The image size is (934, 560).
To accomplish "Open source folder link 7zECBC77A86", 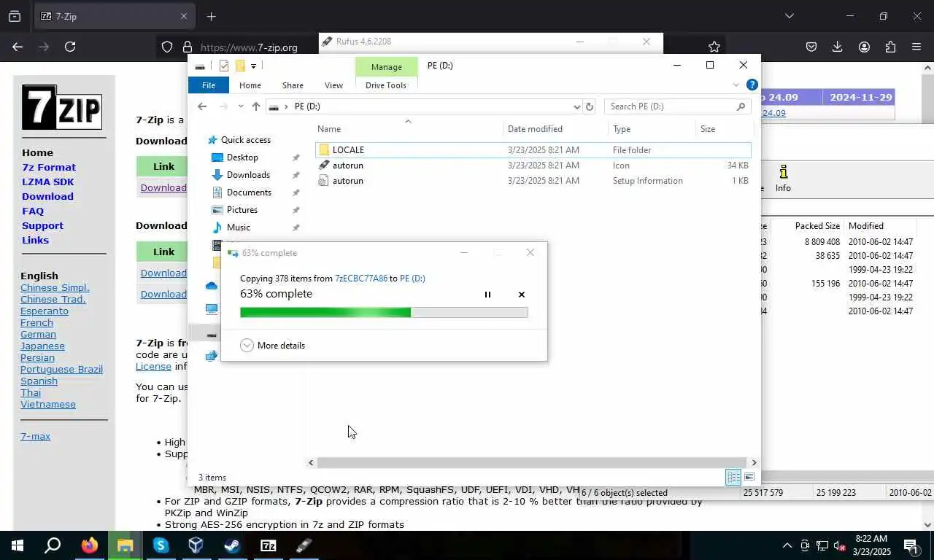I will pos(361,279).
